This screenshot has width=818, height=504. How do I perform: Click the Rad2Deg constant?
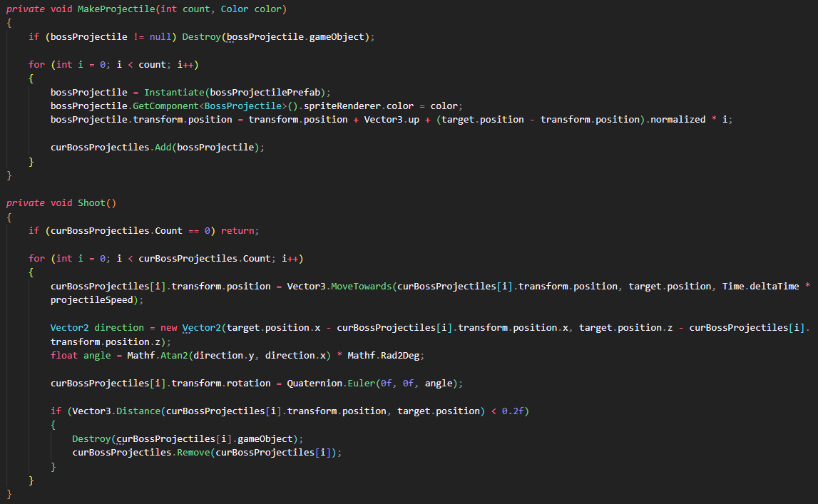[x=400, y=356]
